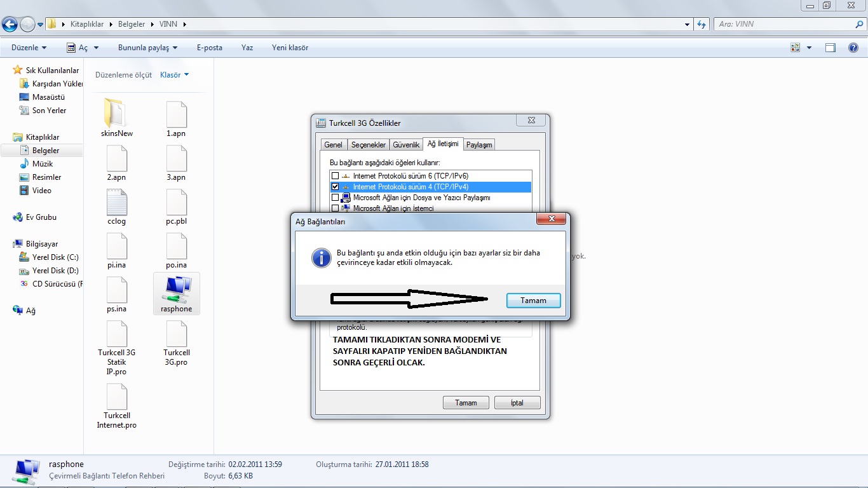Change view with the view mode icon
Screen dimensions: 868x488
796,48
